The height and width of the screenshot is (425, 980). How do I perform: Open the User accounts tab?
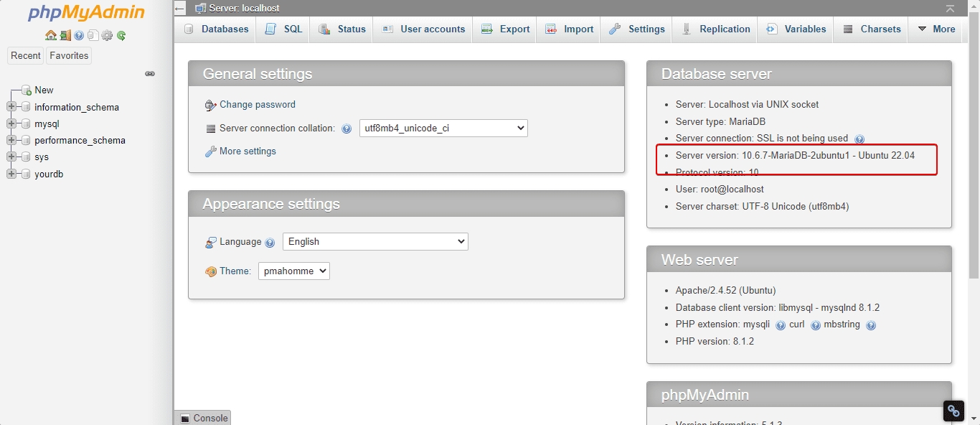423,29
